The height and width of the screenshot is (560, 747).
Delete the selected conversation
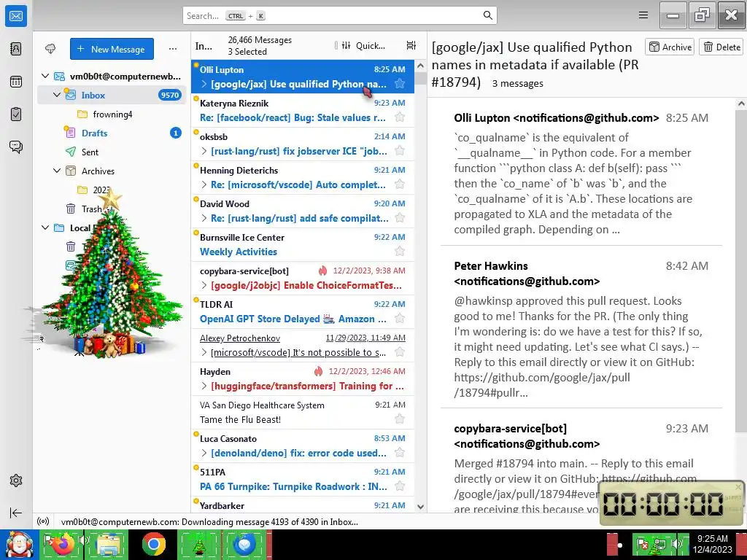(x=721, y=47)
